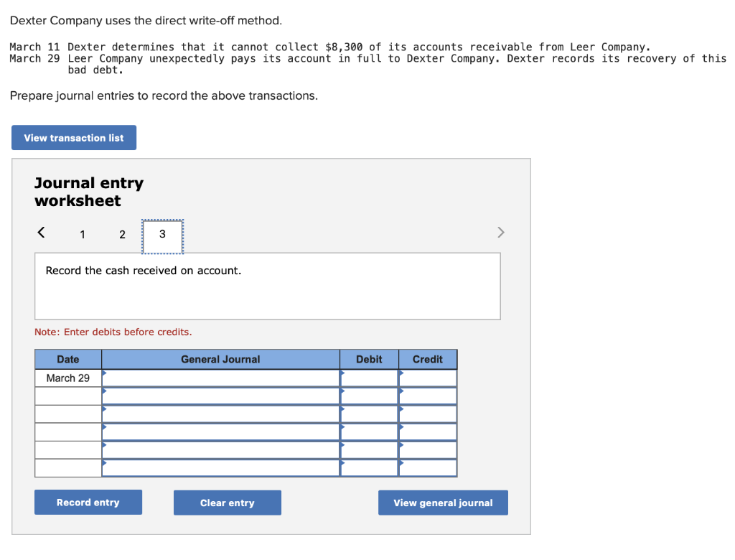Navigate back using the left chevron arrow
This screenshot has width=735, height=560.
41,233
